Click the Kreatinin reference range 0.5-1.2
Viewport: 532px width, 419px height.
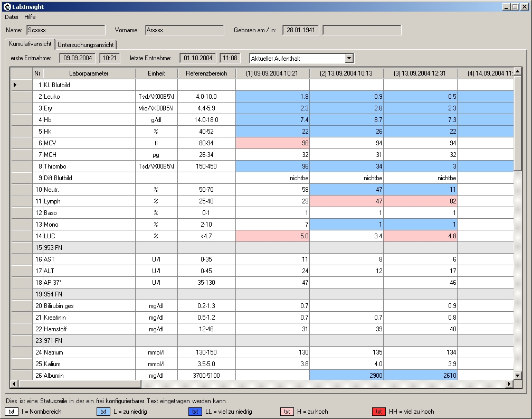tap(207, 318)
